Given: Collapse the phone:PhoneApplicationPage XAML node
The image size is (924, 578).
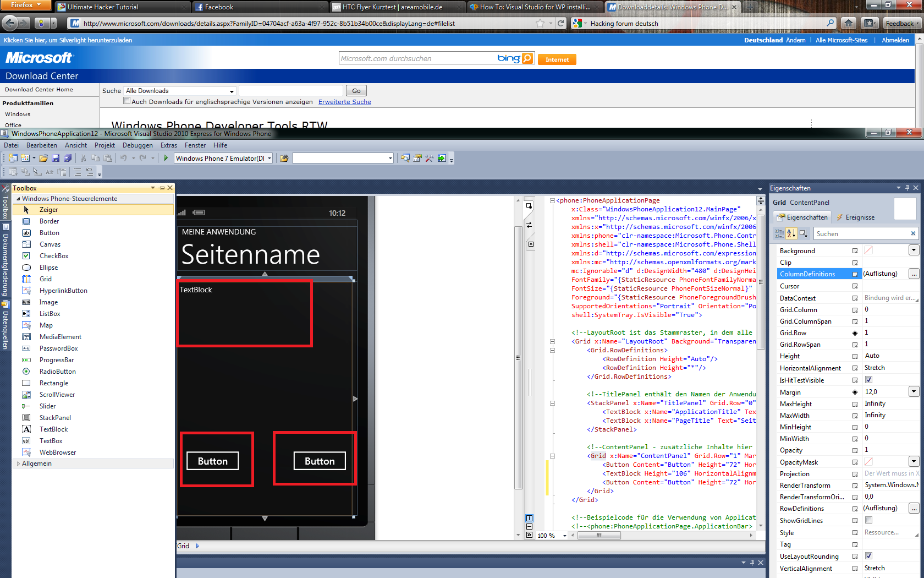Looking at the screenshot, I should [x=552, y=200].
